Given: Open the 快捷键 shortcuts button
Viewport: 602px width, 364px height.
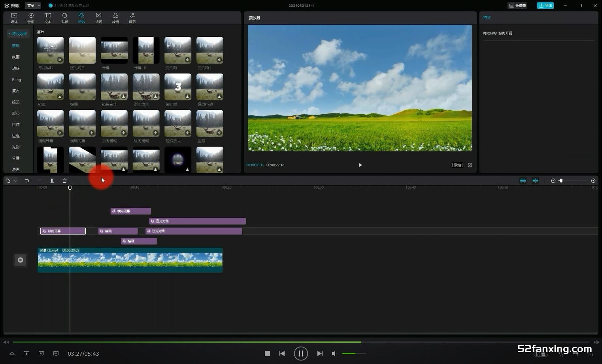Looking at the screenshot, I should [517, 6].
